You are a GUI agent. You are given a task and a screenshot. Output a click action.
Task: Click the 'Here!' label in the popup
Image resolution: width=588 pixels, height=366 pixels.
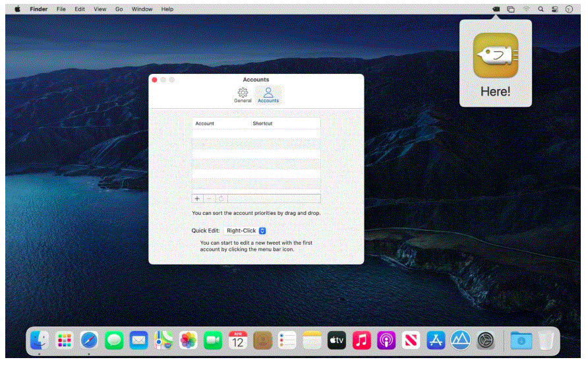point(495,92)
